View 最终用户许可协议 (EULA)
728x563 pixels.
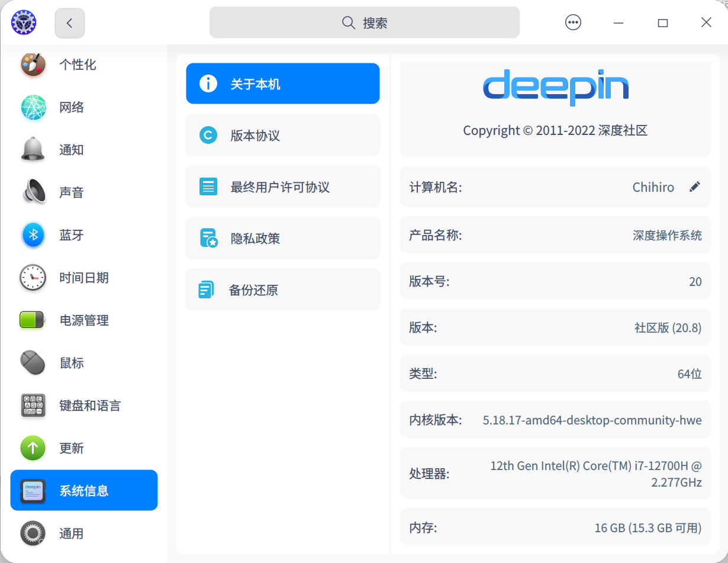[282, 186]
